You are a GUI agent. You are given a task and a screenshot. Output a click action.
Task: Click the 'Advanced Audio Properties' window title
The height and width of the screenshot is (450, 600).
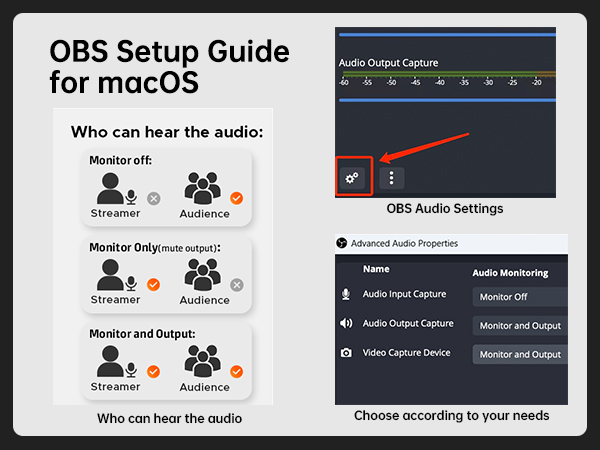(404, 243)
